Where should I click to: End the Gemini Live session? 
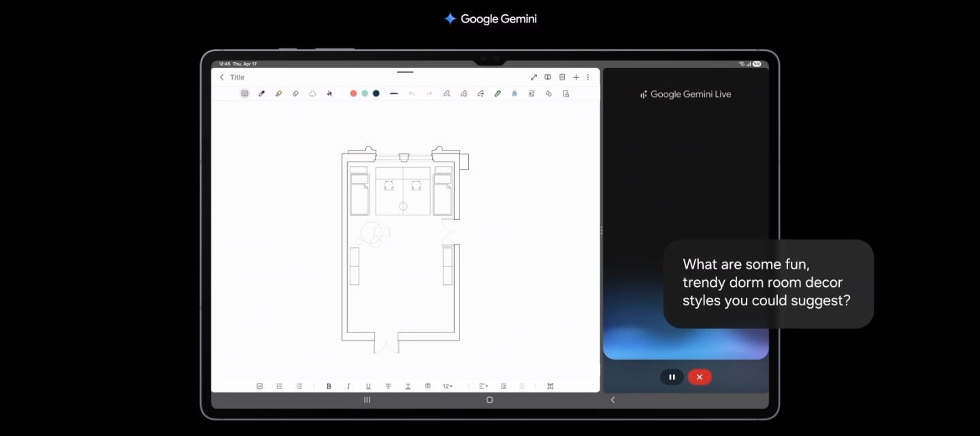click(x=700, y=377)
